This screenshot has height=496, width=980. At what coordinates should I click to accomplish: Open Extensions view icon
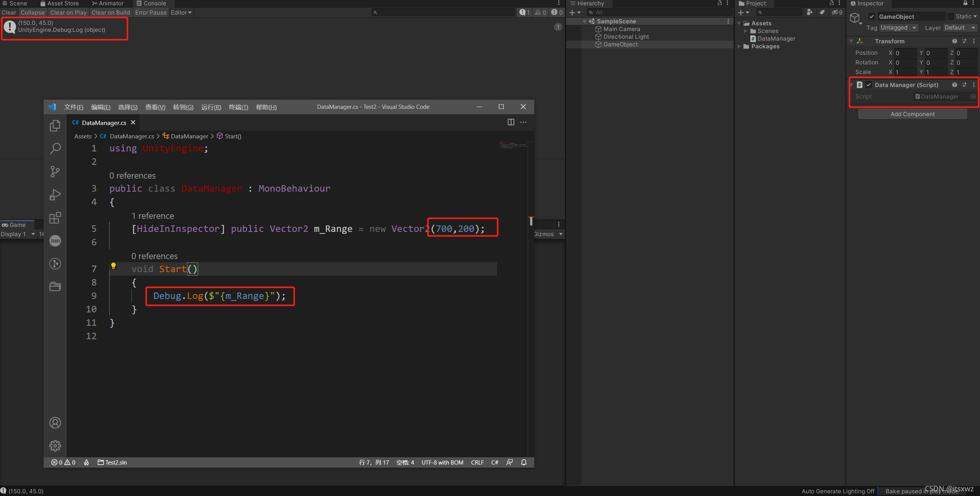[x=55, y=218]
